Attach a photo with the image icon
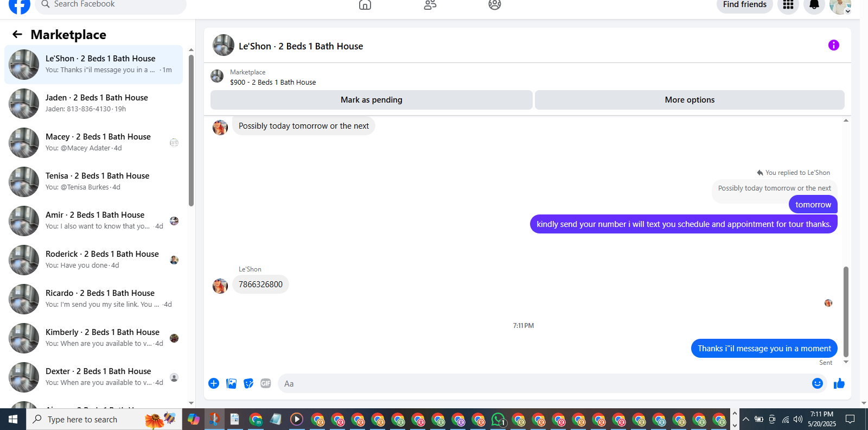Viewport: 868px width, 430px height. click(231, 383)
